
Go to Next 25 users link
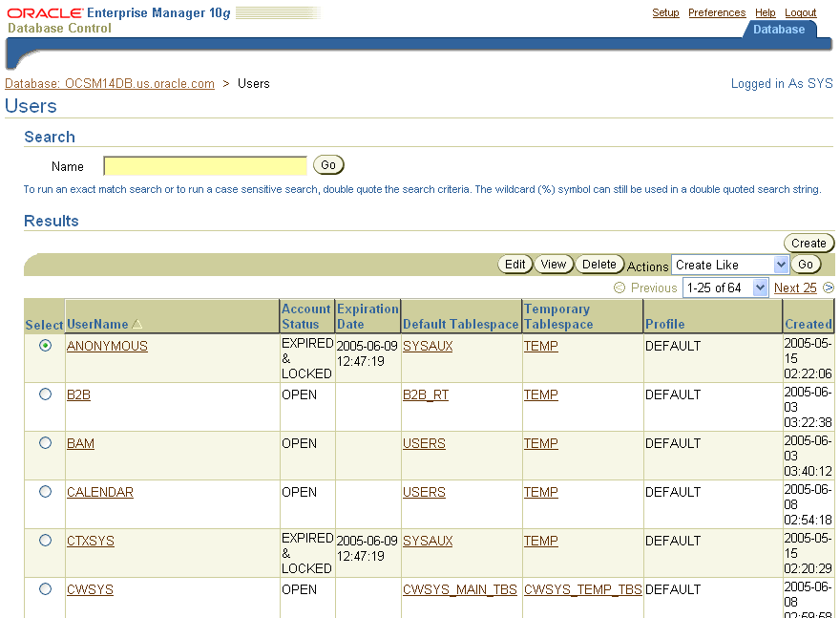(x=794, y=288)
